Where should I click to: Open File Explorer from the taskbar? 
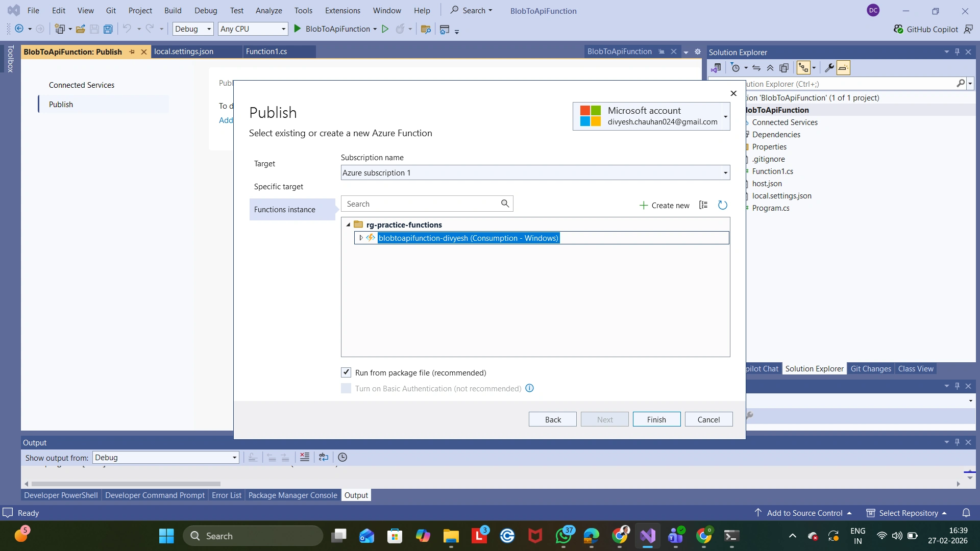[451, 536]
